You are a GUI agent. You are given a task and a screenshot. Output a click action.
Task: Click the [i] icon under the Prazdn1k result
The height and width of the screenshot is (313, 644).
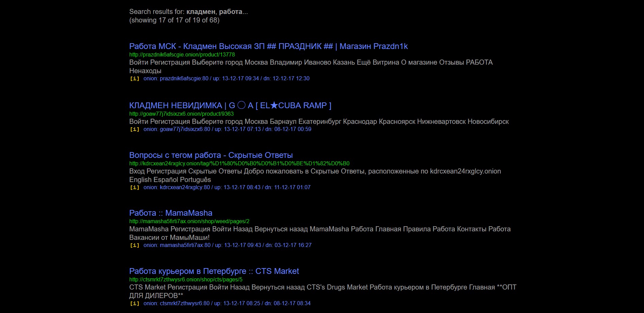135,79
